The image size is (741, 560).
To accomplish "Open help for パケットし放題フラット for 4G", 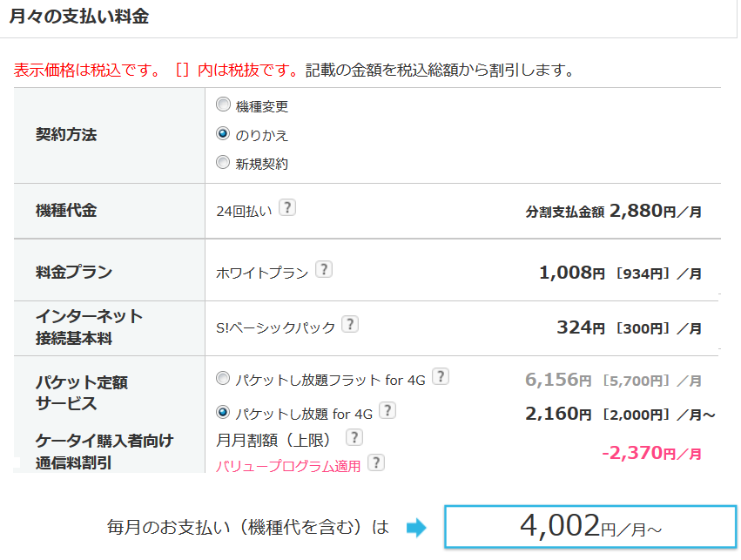I will click(441, 376).
